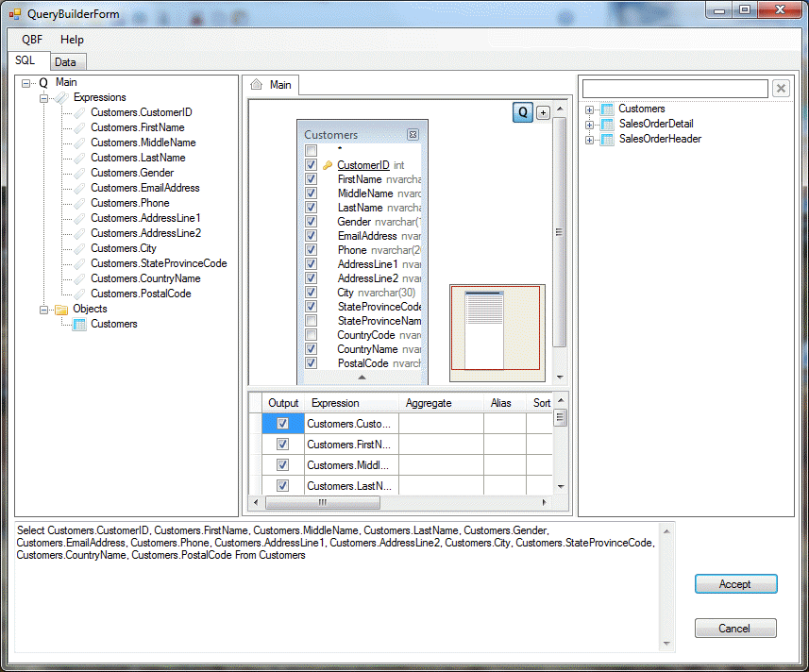Click the Customers table icon in the right panel
The image size is (809, 672).
[x=607, y=109]
